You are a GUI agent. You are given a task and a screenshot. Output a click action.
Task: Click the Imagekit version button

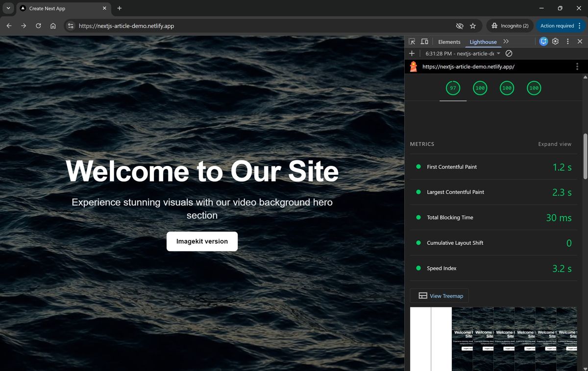click(x=202, y=241)
